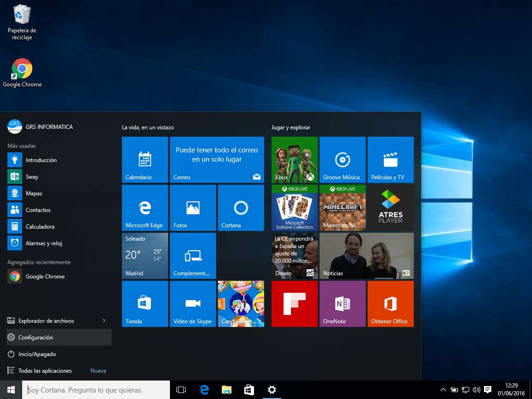Viewport: 532px width, 399px height.
Task: Open Sway from most used list
Action: pos(59,176)
